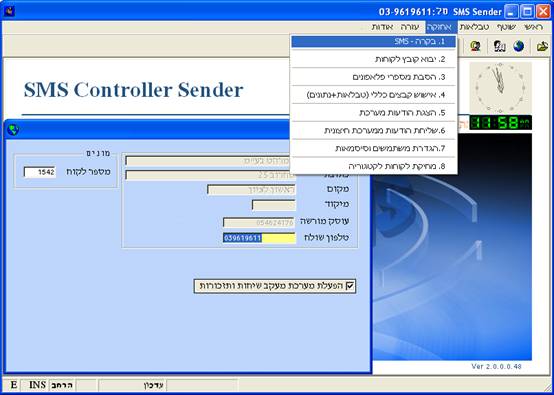Viewport: 554px width, 395px height.
Task: Click the red-and-green user toolbar icon
Action: [x=476, y=46]
